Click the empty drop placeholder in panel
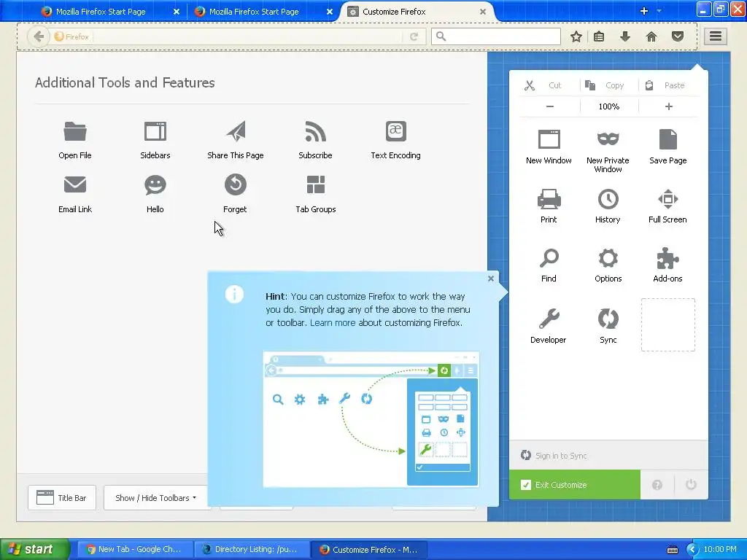This screenshot has width=747, height=560. 668,324
